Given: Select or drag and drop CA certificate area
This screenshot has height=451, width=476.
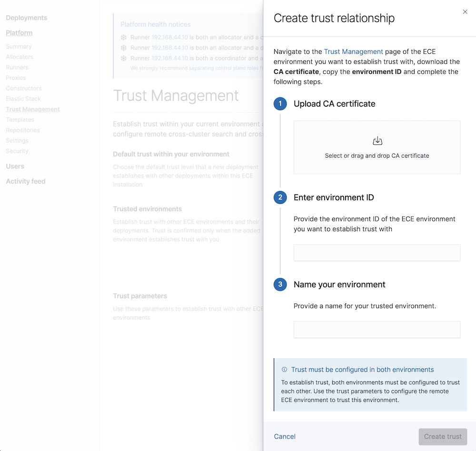Looking at the screenshot, I should (x=377, y=147).
